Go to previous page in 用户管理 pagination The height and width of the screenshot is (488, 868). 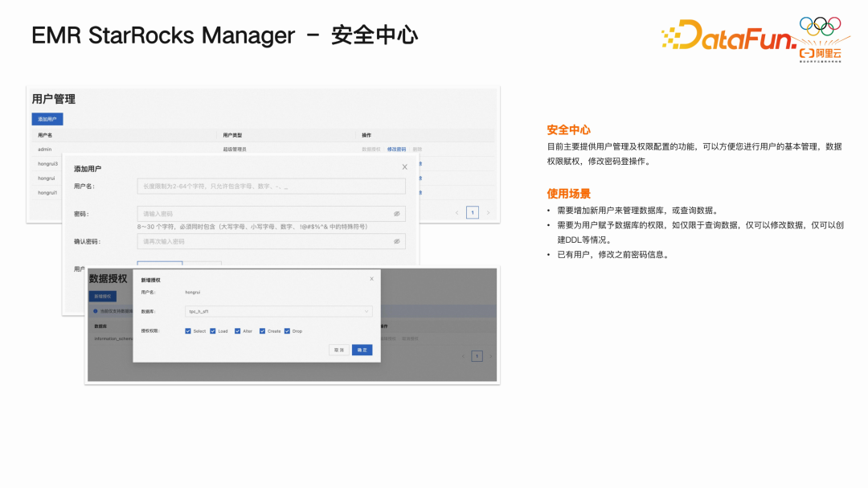(x=457, y=213)
